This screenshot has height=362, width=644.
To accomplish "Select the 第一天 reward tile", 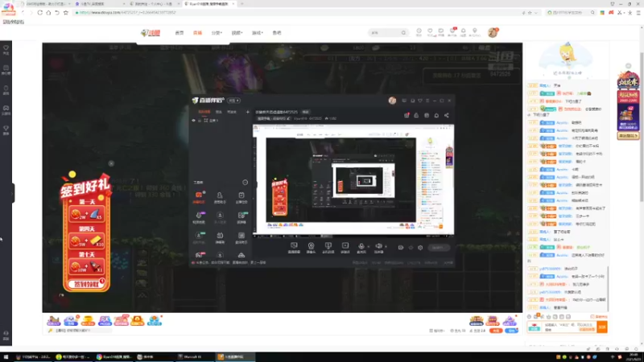I will click(x=86, y=214).
